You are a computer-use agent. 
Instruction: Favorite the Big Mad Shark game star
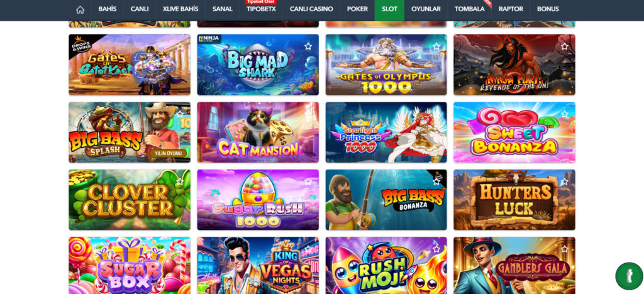click(x=308, y=46)
